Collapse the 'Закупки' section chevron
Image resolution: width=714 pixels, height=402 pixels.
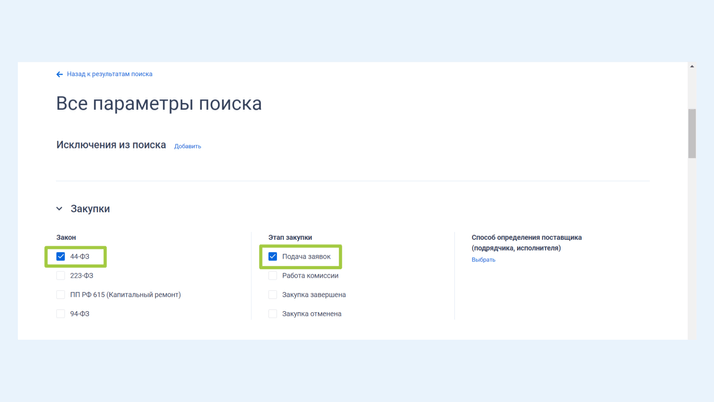[x=59, y=209]
